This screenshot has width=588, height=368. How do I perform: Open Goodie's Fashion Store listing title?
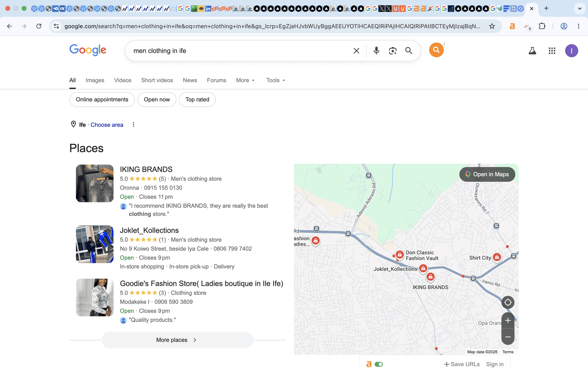[x=201, y=283]
